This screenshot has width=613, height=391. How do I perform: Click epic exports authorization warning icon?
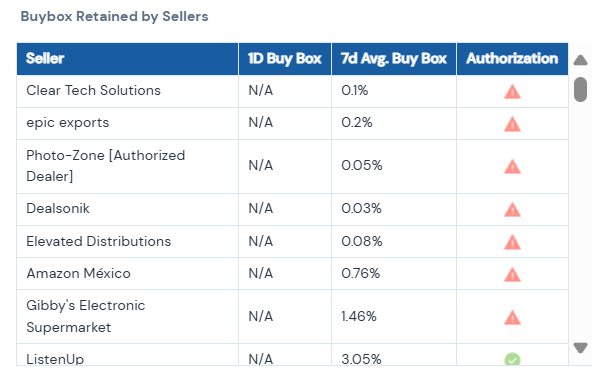pyautogui.click(x=512, y=124)
